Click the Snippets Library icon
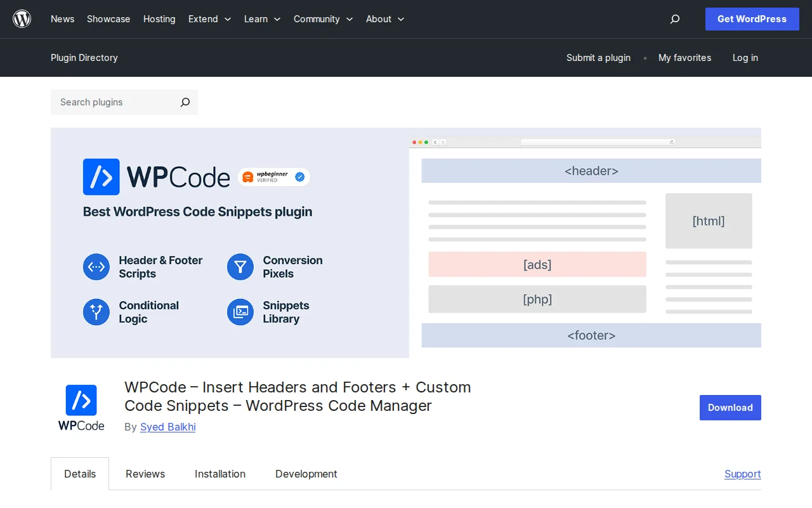Viewport: 812px width, 508px height. tap(240, 312)
